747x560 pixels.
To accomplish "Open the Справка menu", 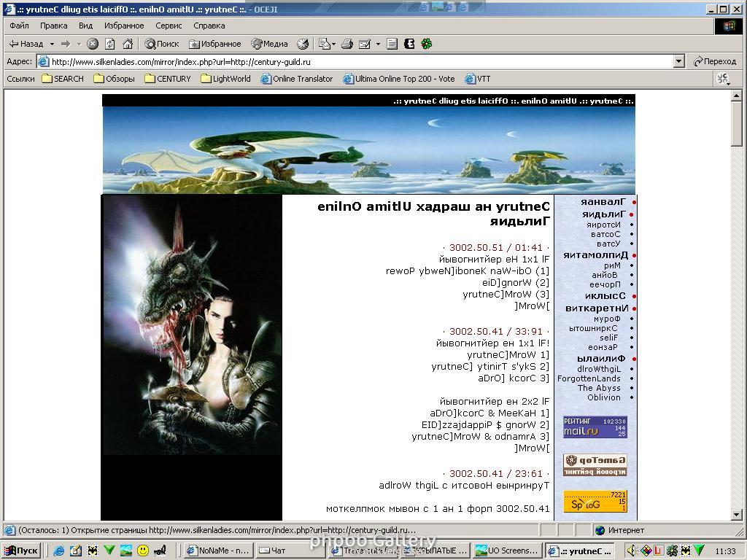I will (x=209, y=26).
